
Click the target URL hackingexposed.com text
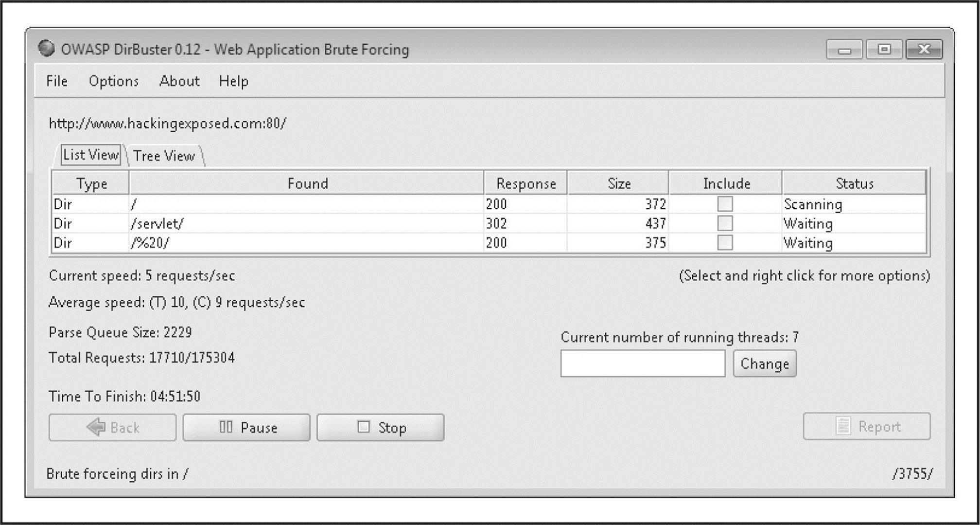(167, 123)
